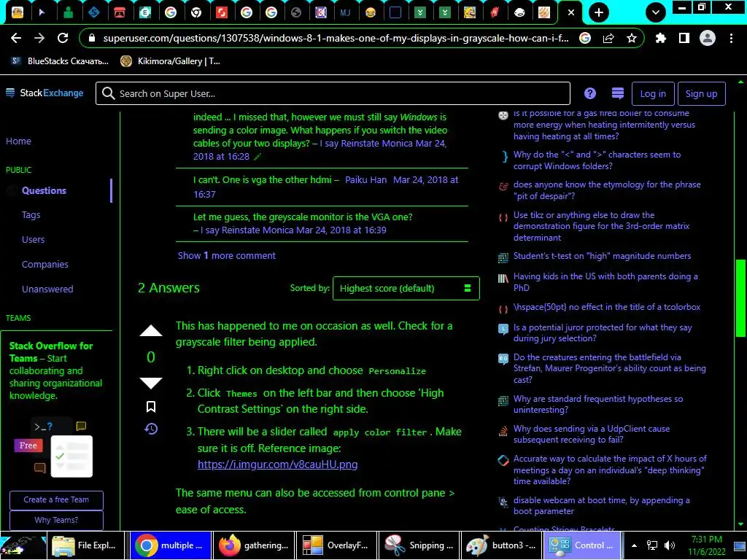Open Paiku Han's user profile
Viewport: 747px width, 560px height.
(366, 180)
